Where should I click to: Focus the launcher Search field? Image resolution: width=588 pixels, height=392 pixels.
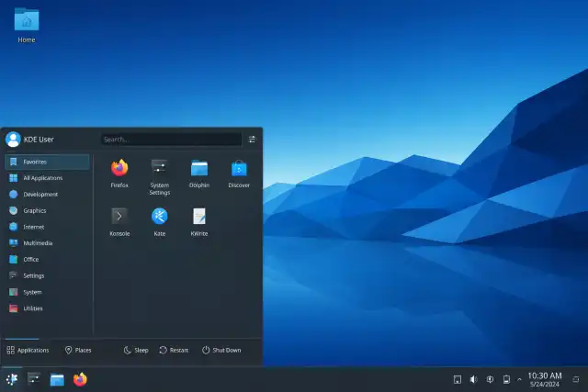pyautogui.click(x=172, y=140)
